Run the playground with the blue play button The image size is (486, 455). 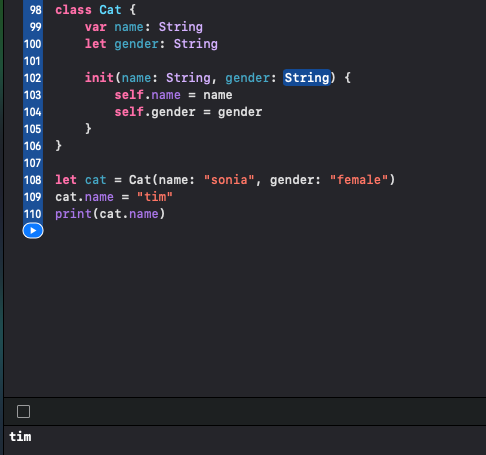[33, 231]
